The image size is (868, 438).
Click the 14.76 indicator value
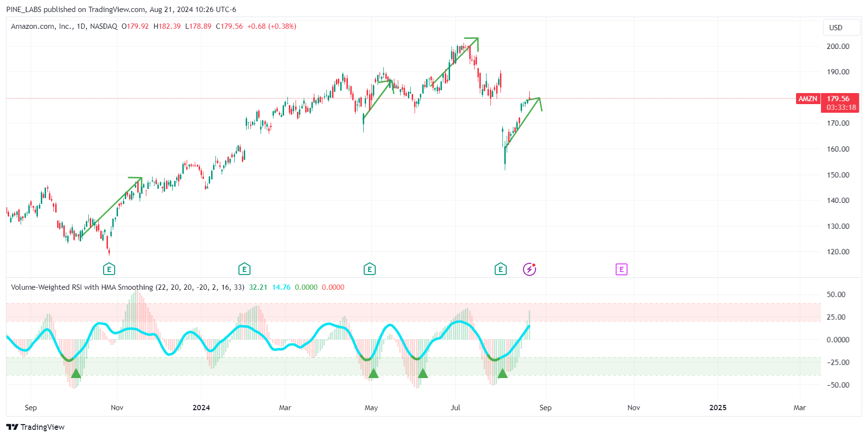pos(281,287)
